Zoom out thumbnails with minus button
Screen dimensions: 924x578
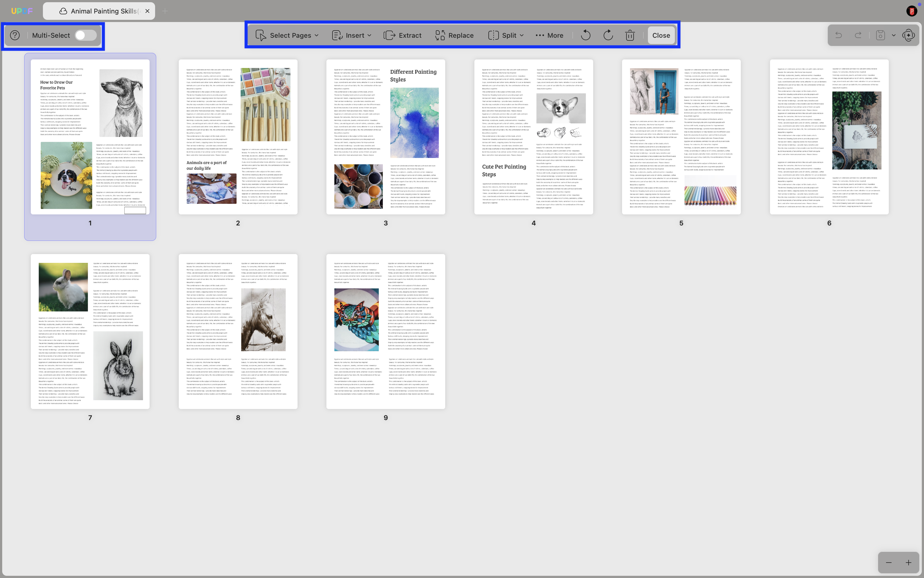click(889, 562)
